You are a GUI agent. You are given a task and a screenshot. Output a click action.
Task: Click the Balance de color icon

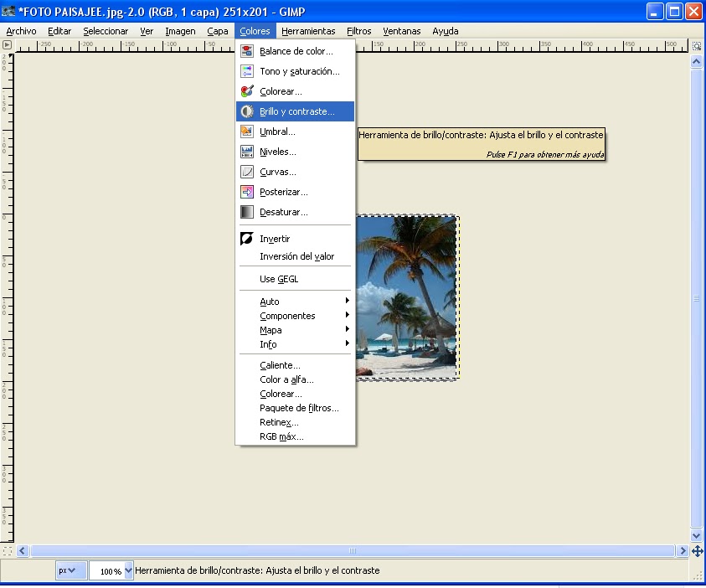(247, 51)
